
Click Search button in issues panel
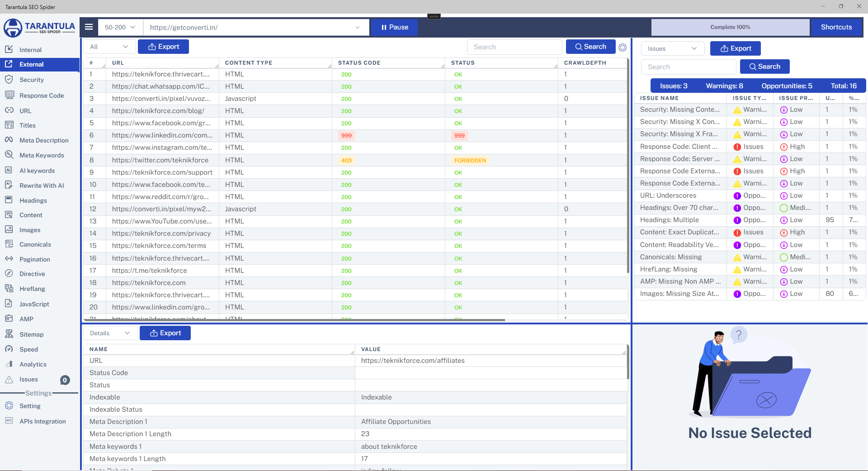point(765,67)
